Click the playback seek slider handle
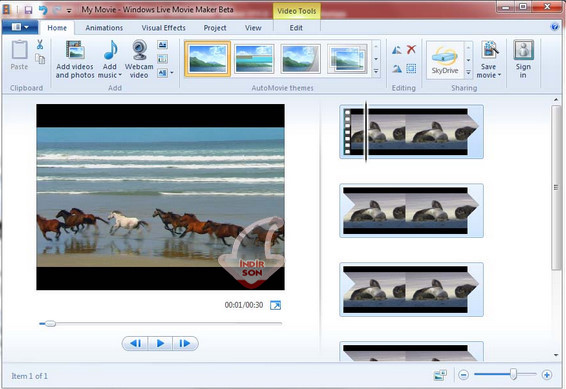The width and height of the screenshot is (566, 389). [x=50, y=324]
